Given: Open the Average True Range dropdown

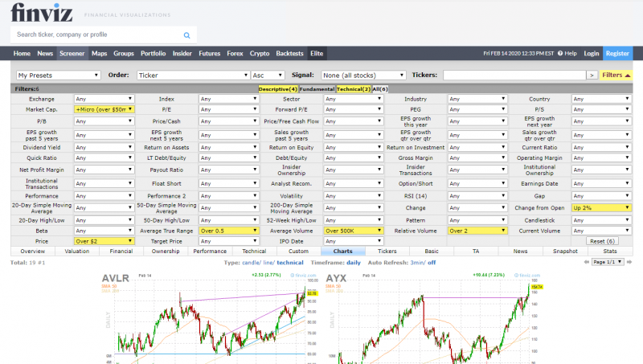Looking at the screenshot, I should coord(229,231).
